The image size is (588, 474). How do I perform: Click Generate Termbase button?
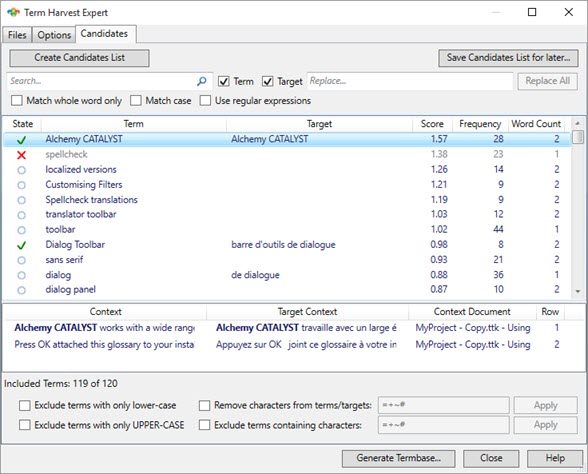point(399,458)
